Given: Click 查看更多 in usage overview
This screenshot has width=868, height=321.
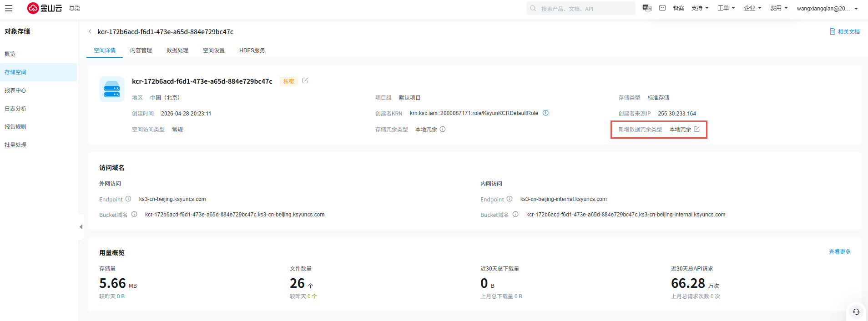Looking at the screenshot, I should tap(840, 251).
